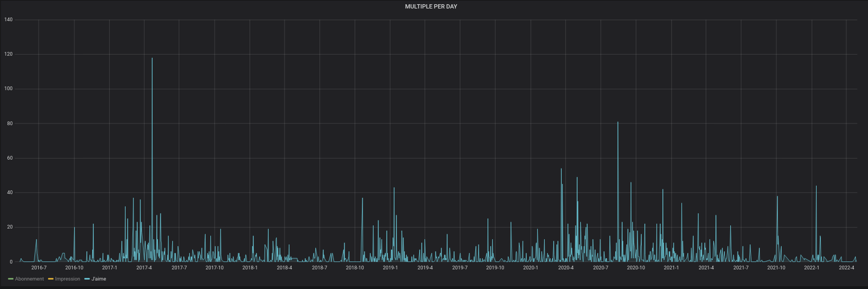Open the yellow Impression color picker

(51, 279)
